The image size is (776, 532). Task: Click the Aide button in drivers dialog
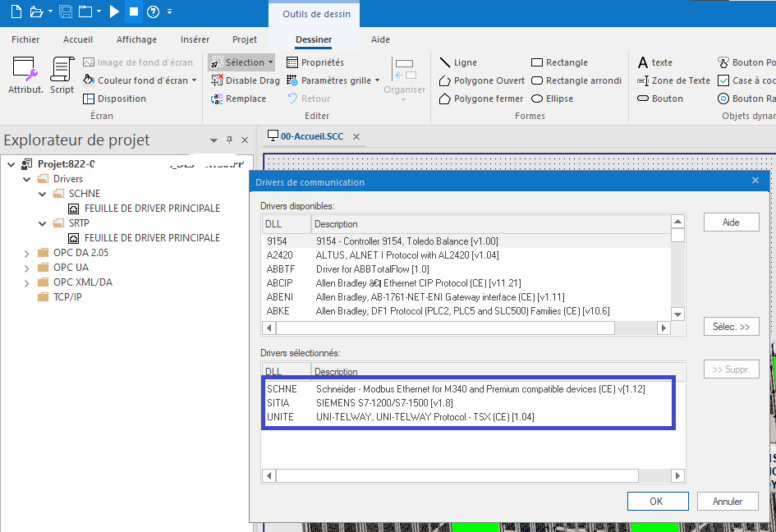pyautogui.click(x=731, y=222)
